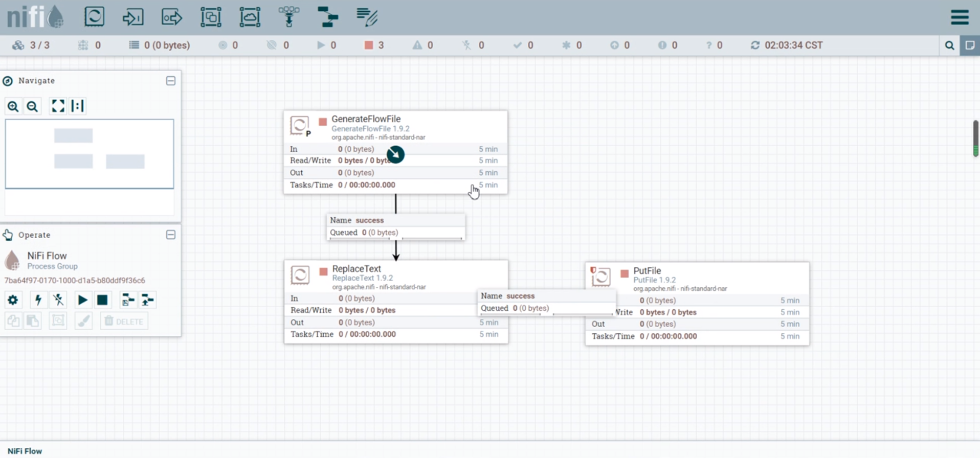The height and width of the screenshot is (458, 980).
Task: Click the Actual size icon
Action: 77,106
